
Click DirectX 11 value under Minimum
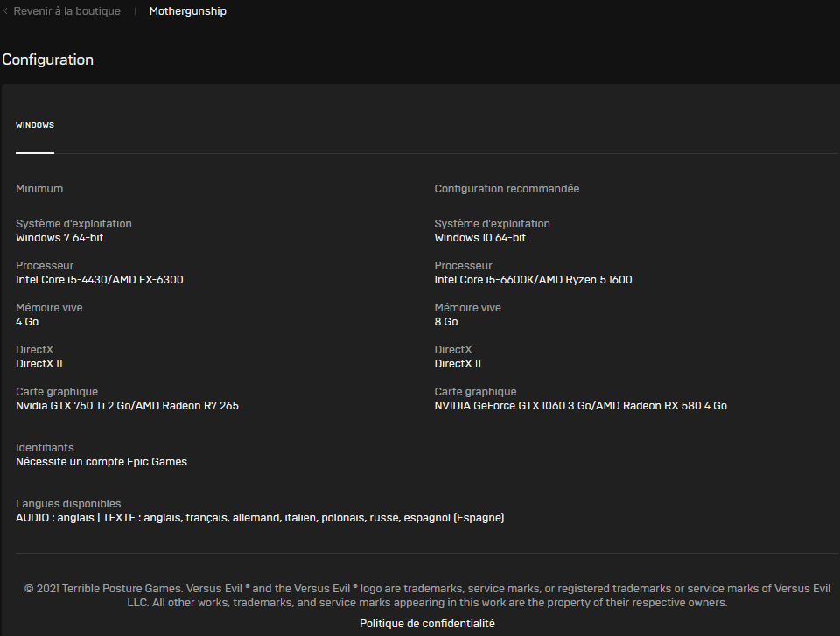click(x=39, y=364)
